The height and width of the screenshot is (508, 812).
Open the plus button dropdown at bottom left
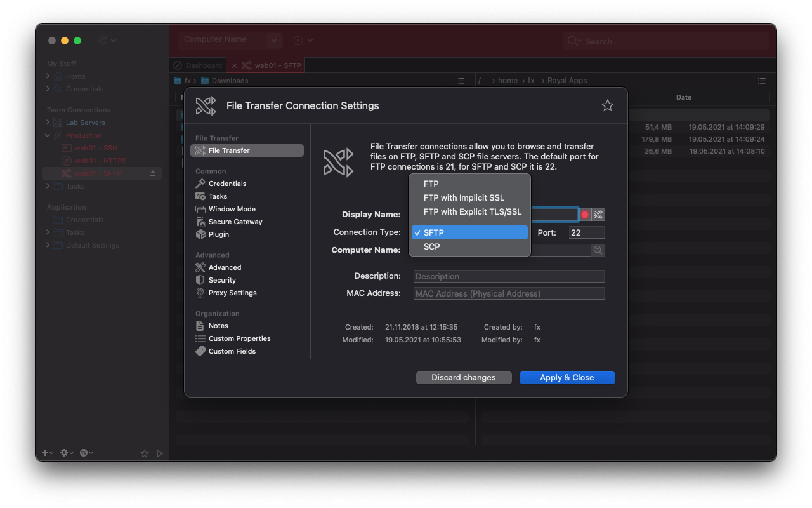point(46,453)
